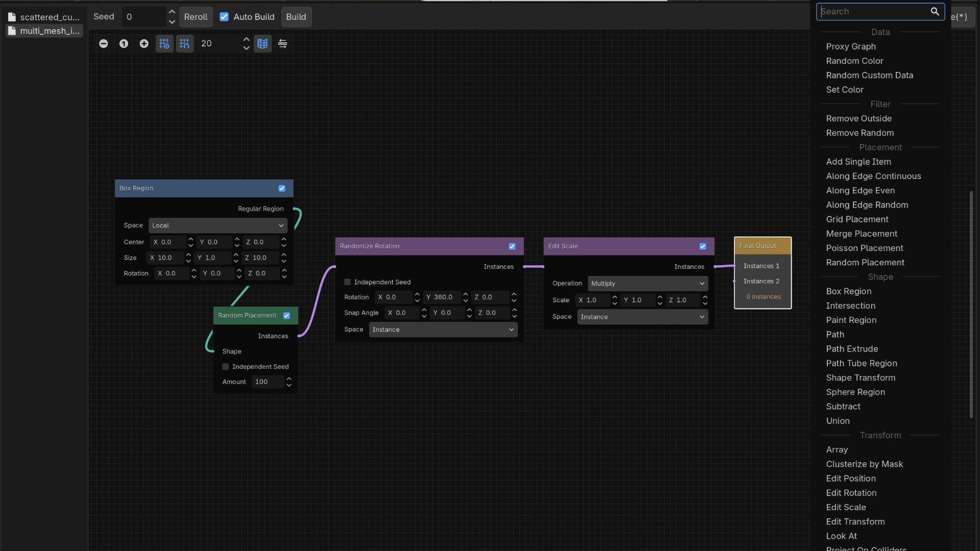The height and width of the screenshot is (551, 980).
Task: Click the node list vertical scrollbar
Action: pyautogui.click(x=971, y=305)
